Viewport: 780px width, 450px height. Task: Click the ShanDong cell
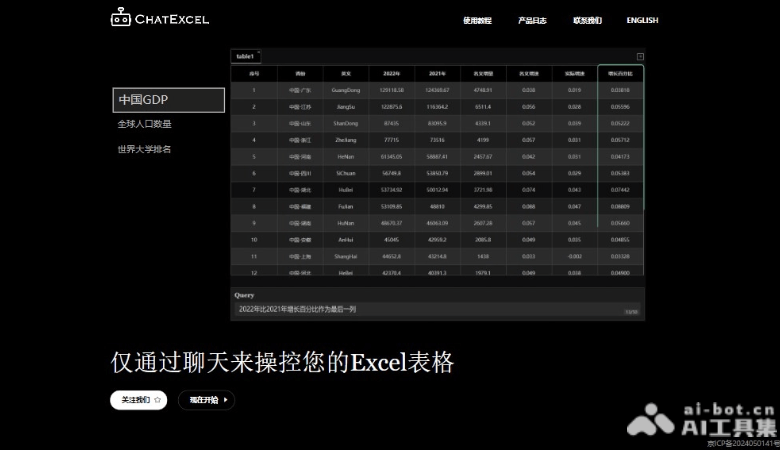(346, 123)
